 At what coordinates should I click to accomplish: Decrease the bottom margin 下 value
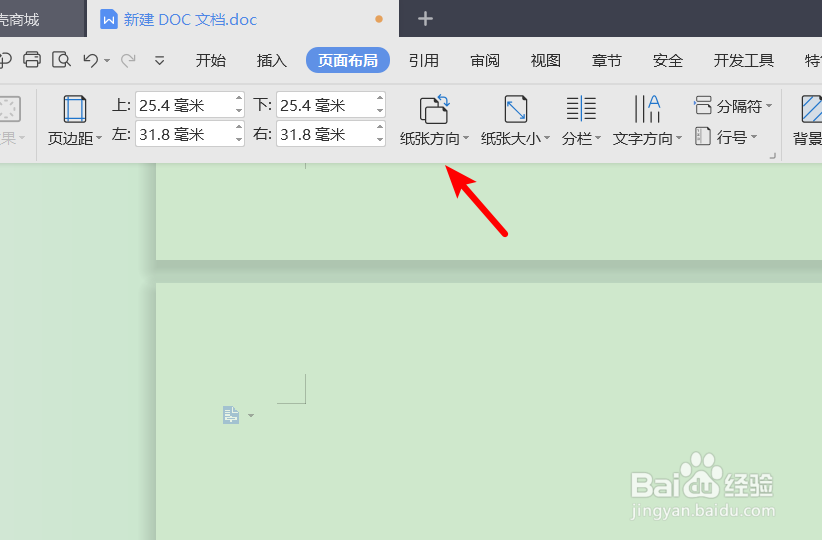[x=380, y=111]
